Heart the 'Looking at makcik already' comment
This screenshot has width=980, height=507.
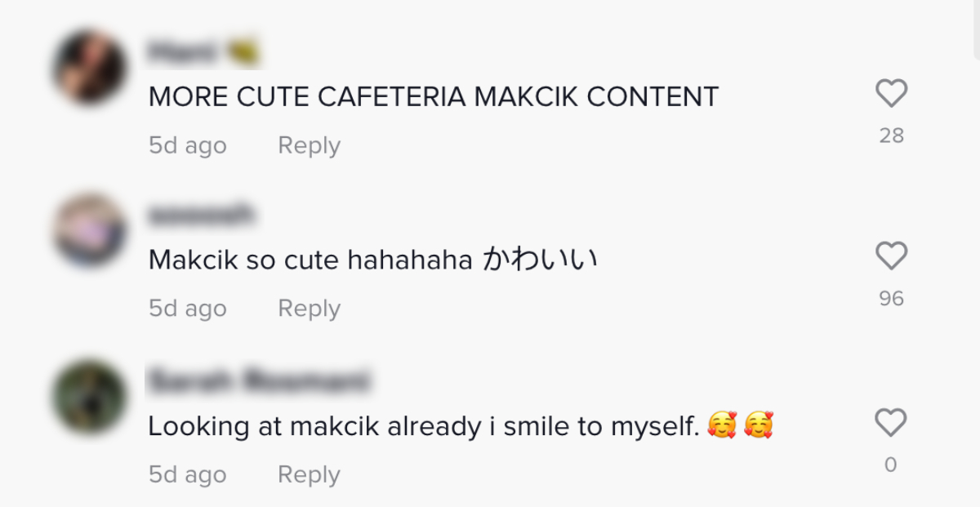891,423
